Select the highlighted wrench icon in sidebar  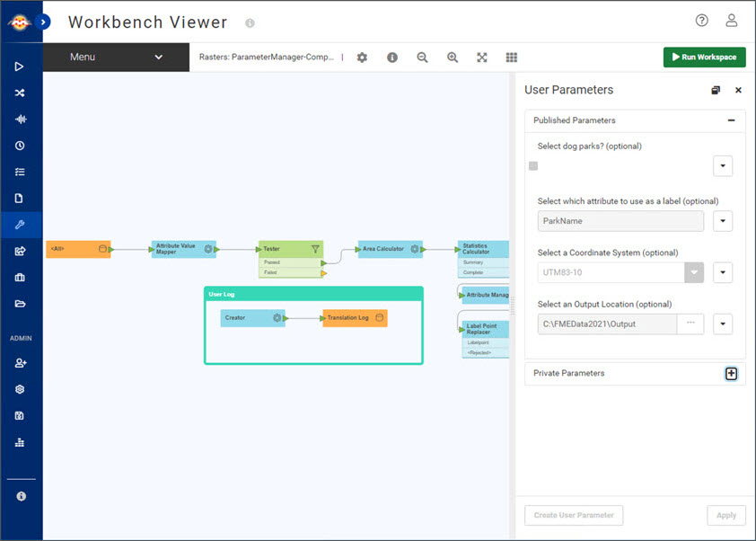[20, 225]
